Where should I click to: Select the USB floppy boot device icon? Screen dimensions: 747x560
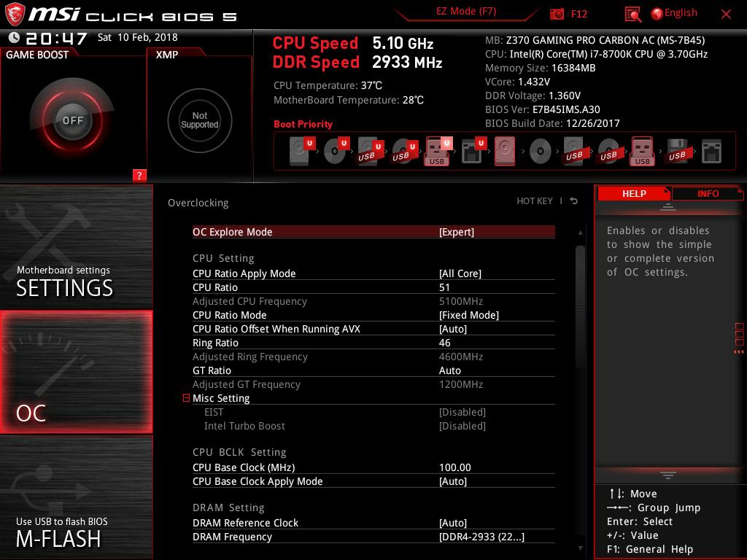tap(677, 151)
